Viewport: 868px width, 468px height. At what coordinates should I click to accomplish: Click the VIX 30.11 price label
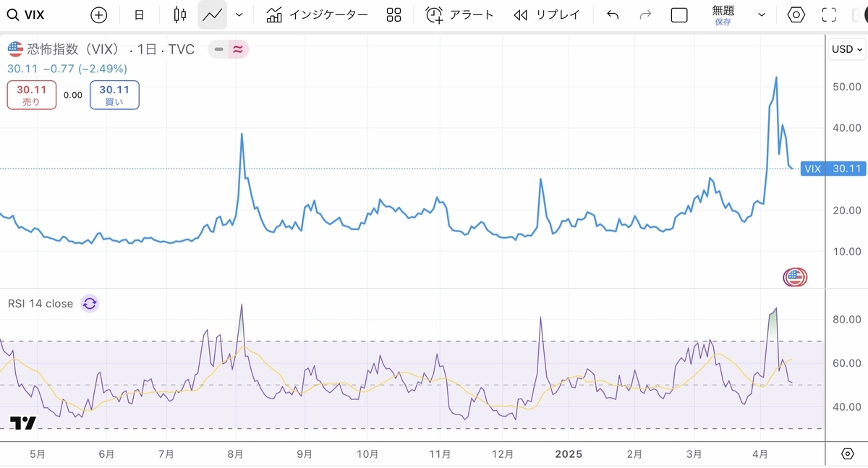click(x=833, y=169)
